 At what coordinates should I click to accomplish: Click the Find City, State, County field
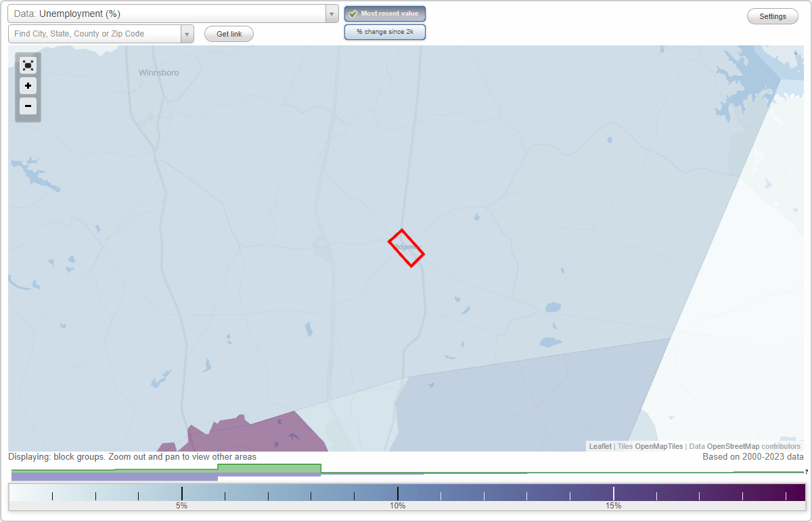pos(95,34)
